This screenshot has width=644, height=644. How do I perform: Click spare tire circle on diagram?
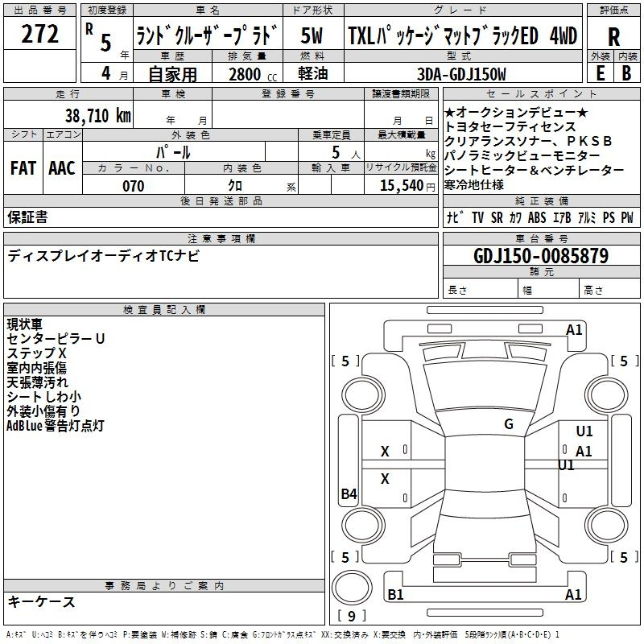(x=352, y=588)
